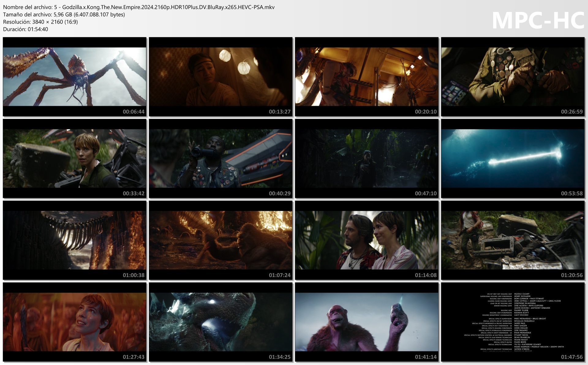The height and width of the screenshot is (365, 588).
Task: Select the spider monster thumbnail at 00:06:44
Action: click(x=75, y=77)
